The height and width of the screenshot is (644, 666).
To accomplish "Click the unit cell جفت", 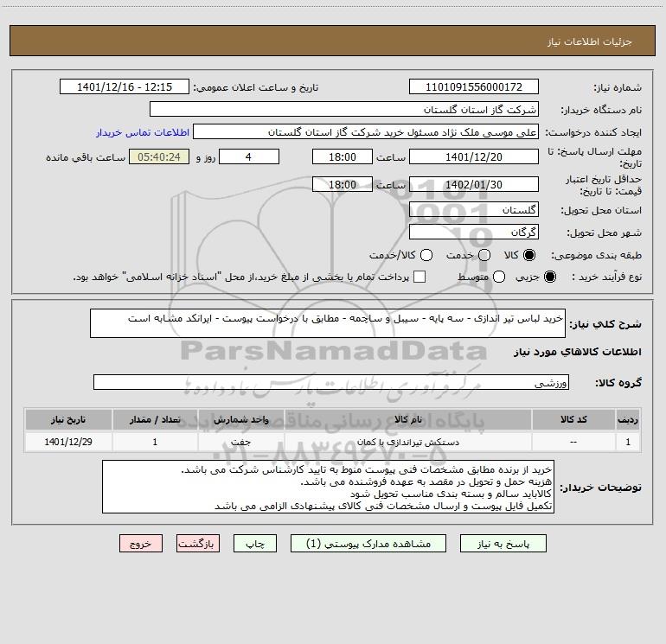I will pyautogui.click(x=240, y=442).
